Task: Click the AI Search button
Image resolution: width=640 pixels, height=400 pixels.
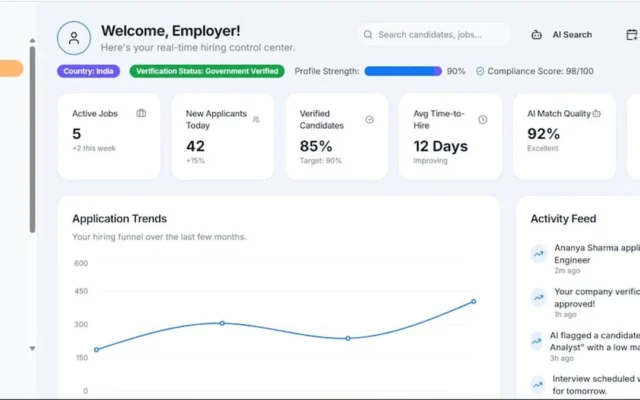Action: tap(561, 35)
